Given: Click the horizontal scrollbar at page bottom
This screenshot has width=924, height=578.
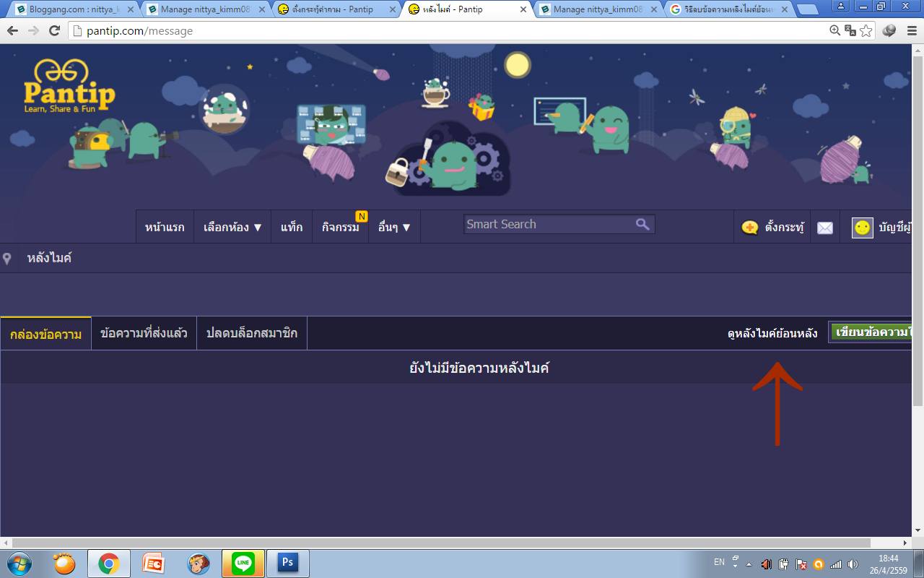Looking at the screenshot, I should [x=440, y=543].
